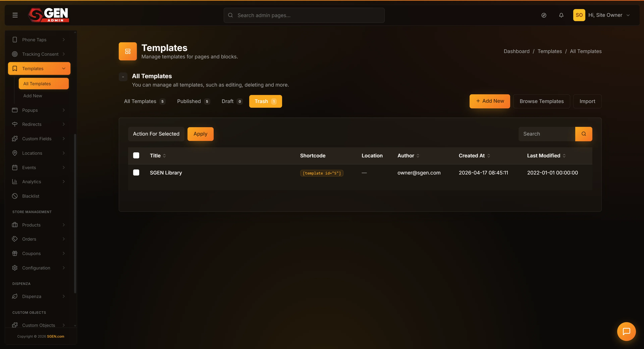Expand the Locations chevron

pos(64,153)
